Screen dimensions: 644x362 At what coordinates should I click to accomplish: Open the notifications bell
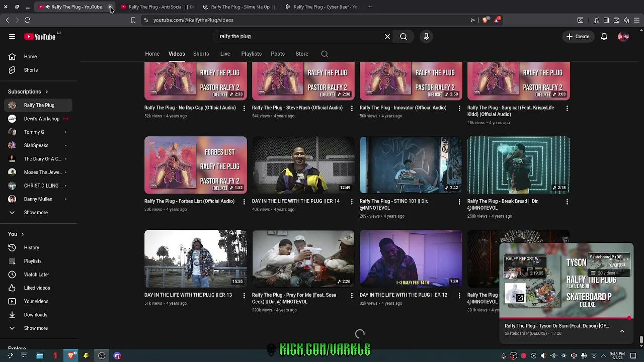click(x=604, y=36)
